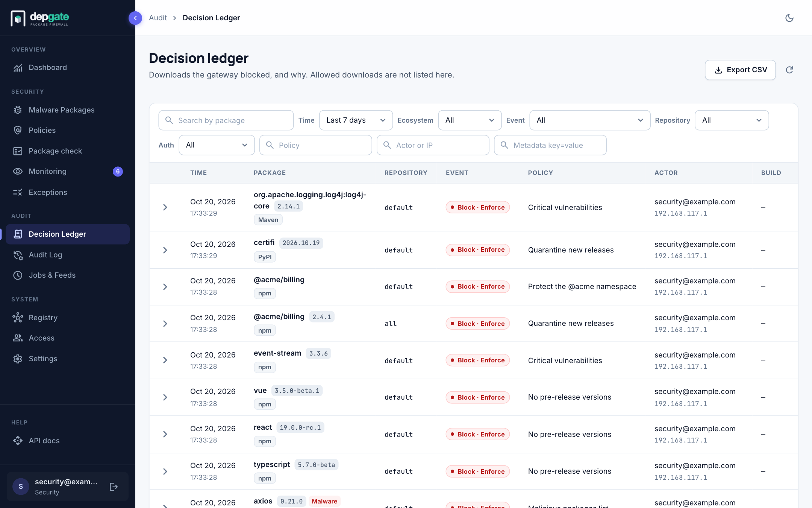812x508 pixels.
Task: Click Audit breadcrumb link
Action: [x=158, y=18]
